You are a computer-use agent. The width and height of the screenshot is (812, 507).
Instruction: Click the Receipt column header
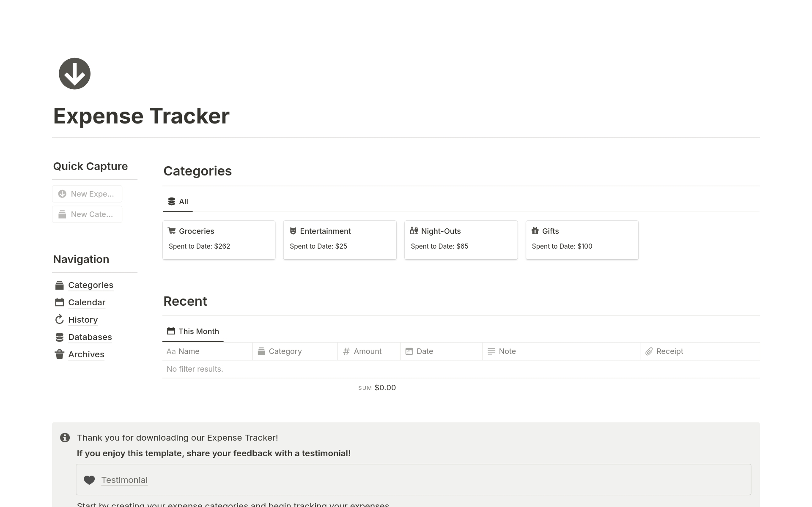(669, 351)
